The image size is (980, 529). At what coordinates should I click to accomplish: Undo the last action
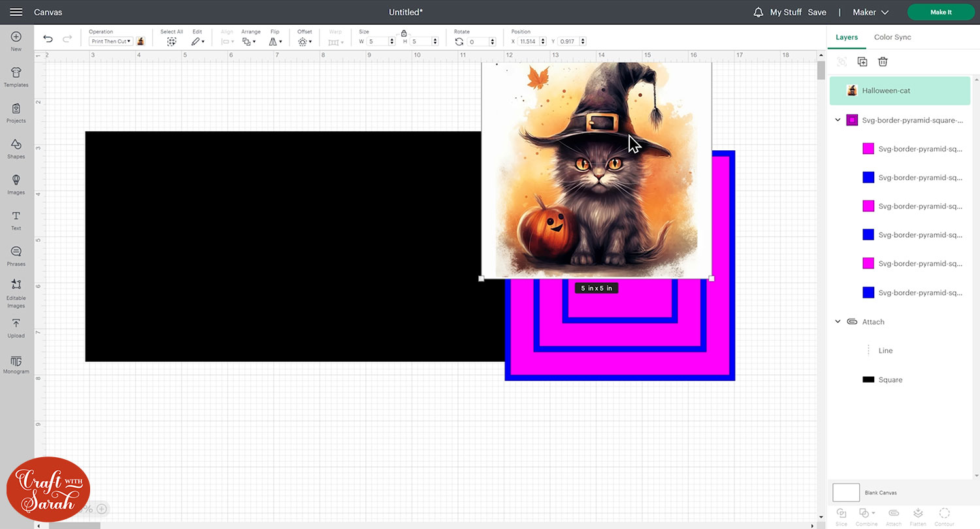(48, 39)
